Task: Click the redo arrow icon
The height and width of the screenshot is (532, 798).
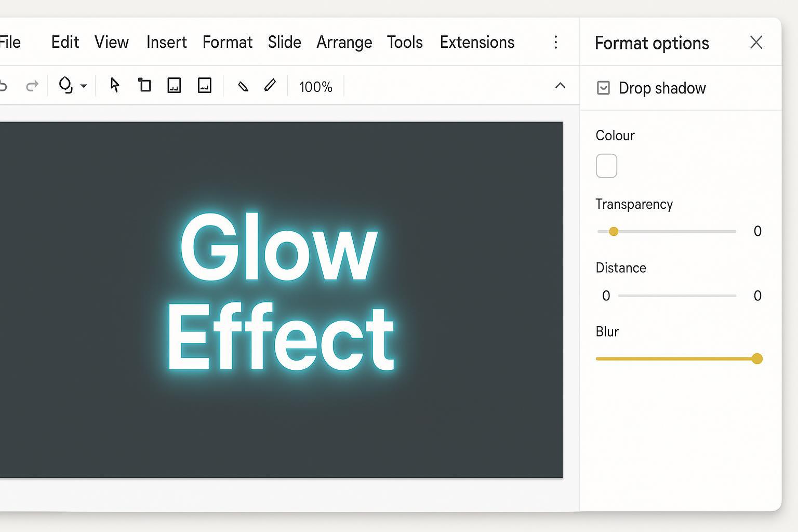Action: click(32, 85)
